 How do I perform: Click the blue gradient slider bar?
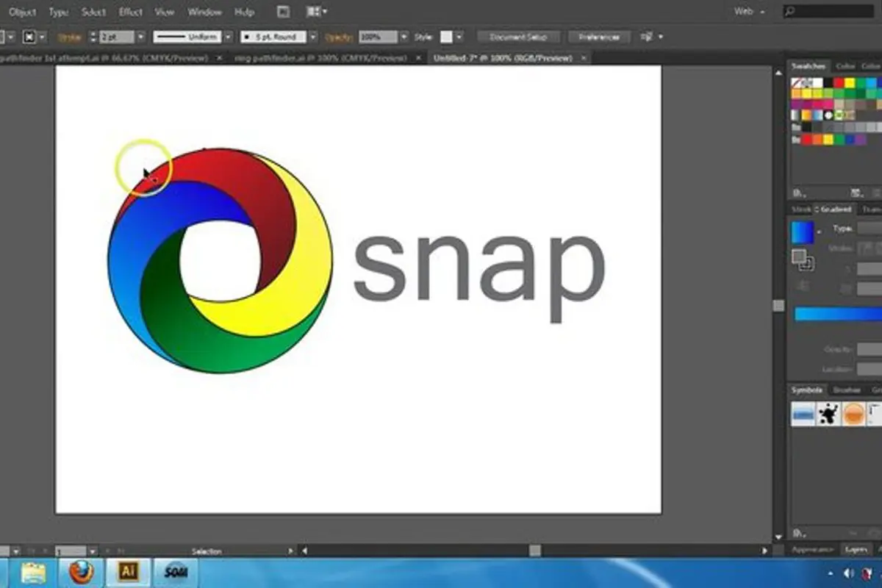click(838, 314)
